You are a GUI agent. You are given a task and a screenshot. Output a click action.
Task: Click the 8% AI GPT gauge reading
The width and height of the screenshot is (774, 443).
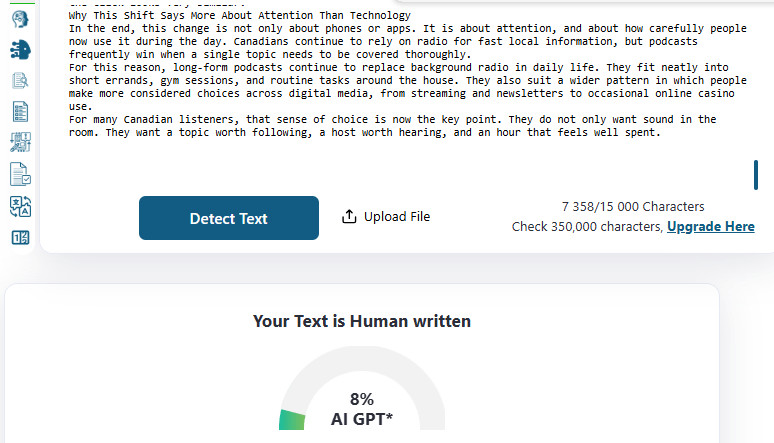pos(361,409)
